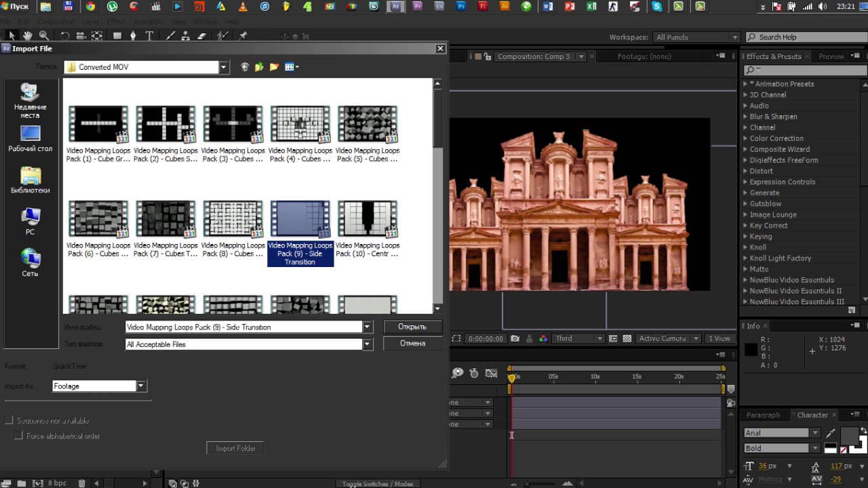Click the Import Folder button
868x488 pixels.
tap(235, 448)
